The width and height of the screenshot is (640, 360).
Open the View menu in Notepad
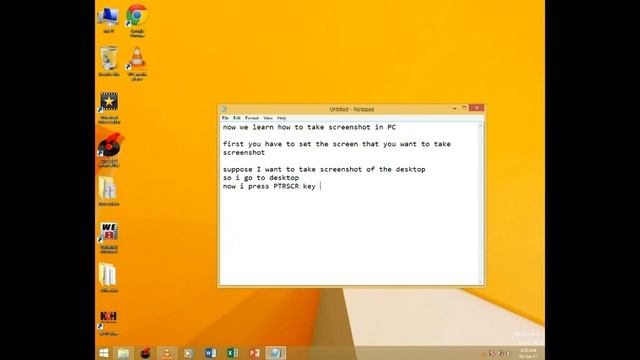pyautogui.click(x=268, y=118)
